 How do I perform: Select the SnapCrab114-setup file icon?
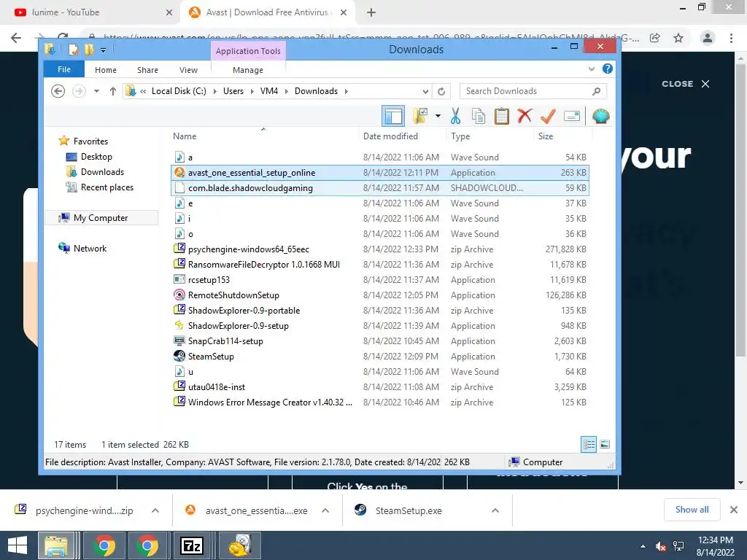click(179, 341)
